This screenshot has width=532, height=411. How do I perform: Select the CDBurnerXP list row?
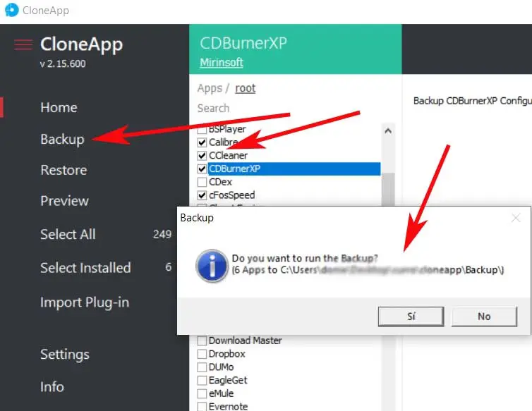[x=294, y=168]
